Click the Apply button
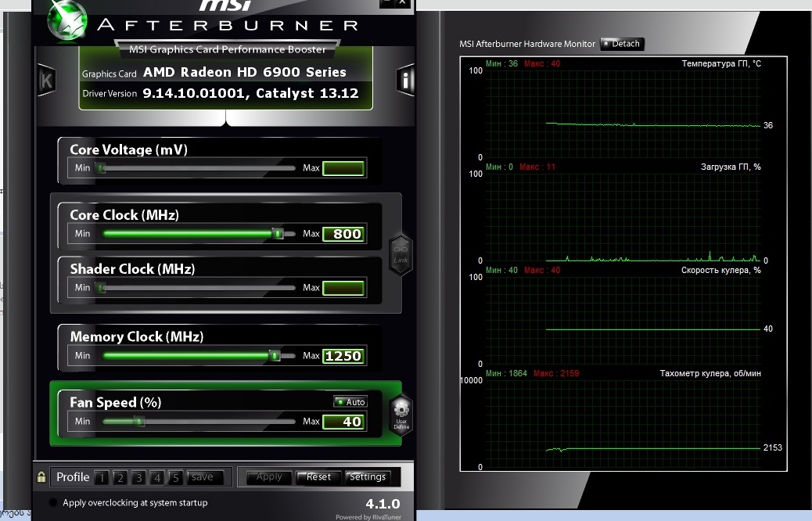This screenshot has height=521, width=812. (269, 477)
